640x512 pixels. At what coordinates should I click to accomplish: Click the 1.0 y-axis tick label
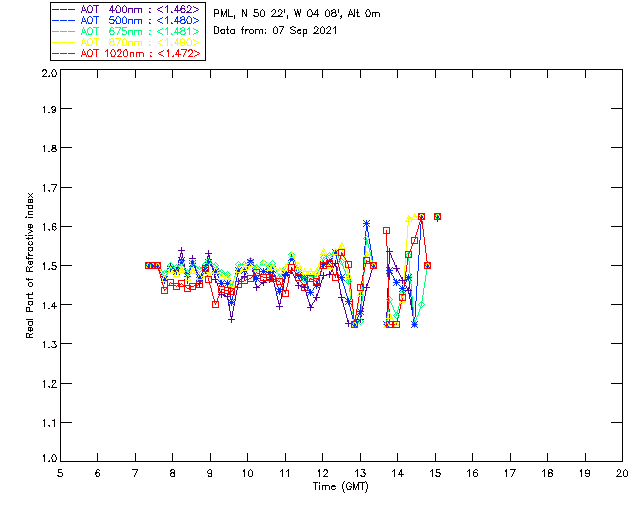pyautogui.click(x=49, y=458)
